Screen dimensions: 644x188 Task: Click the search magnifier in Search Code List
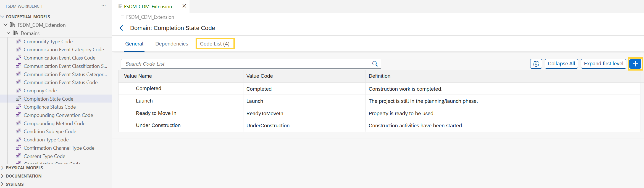click(375, 64)
